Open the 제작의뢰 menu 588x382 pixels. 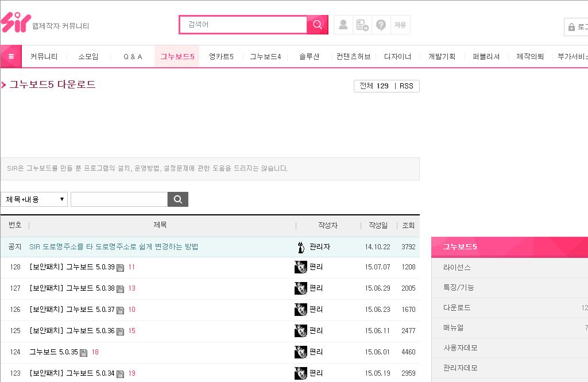(530, 57)
